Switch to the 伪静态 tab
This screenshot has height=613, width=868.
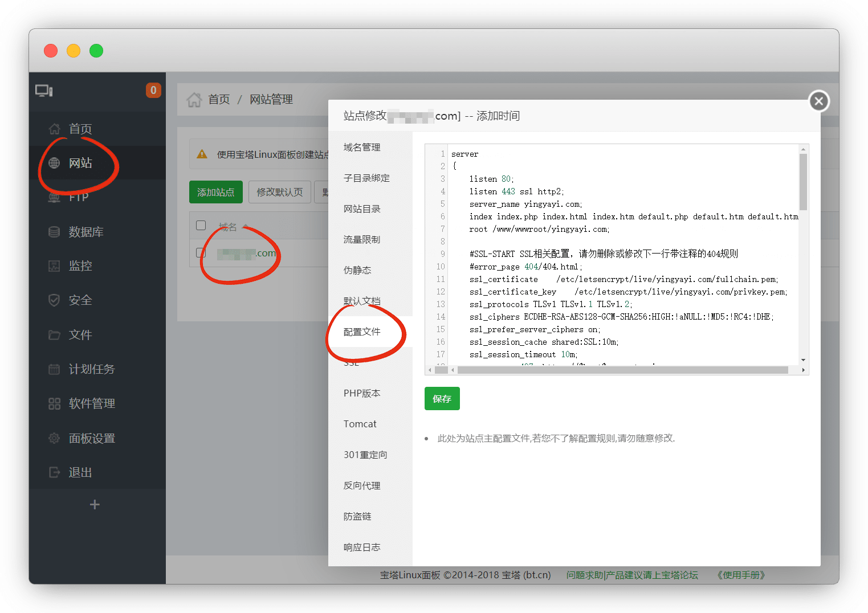(357, 271)
